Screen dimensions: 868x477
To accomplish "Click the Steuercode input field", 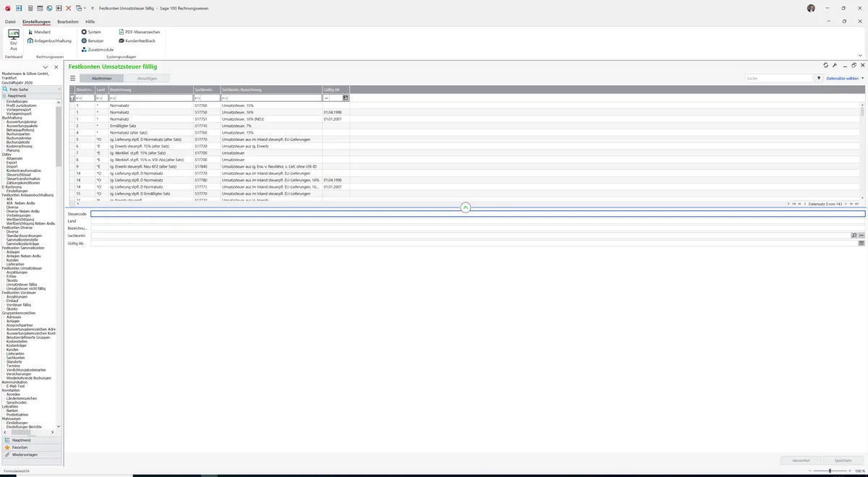I will 477,214.
